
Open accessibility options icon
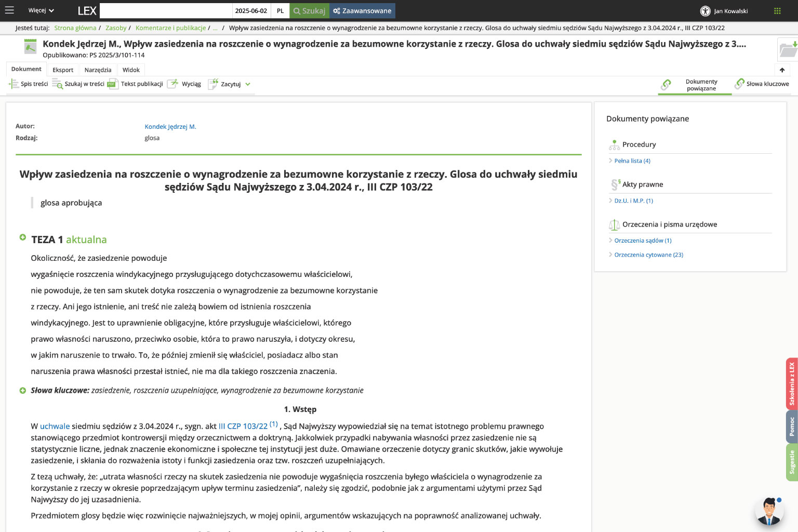point(705,11)
